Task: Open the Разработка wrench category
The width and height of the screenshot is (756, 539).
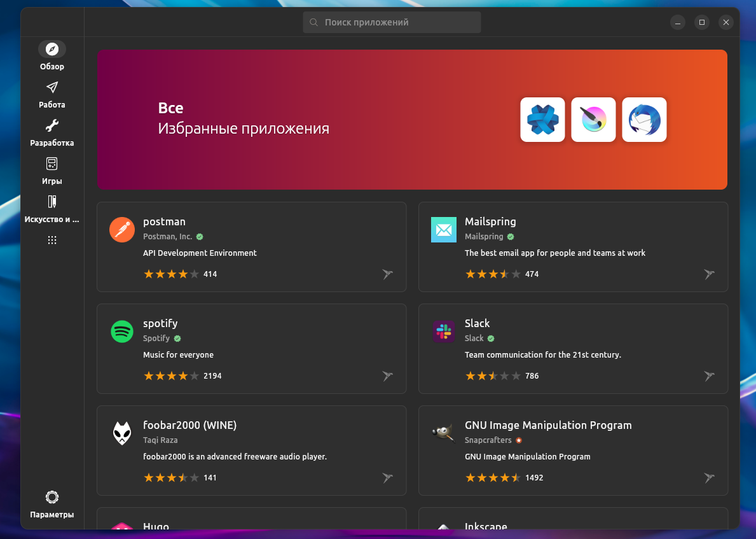Action: (x=52, y=125)
